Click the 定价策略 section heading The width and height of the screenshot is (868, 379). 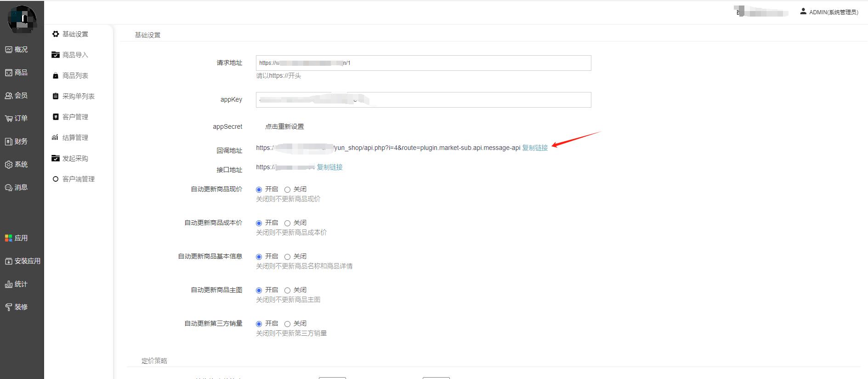[x=154, y=361]
